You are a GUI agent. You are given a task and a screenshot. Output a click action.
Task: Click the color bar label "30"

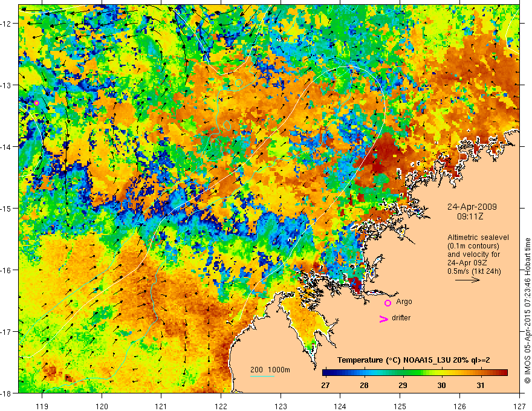(441, 386)
